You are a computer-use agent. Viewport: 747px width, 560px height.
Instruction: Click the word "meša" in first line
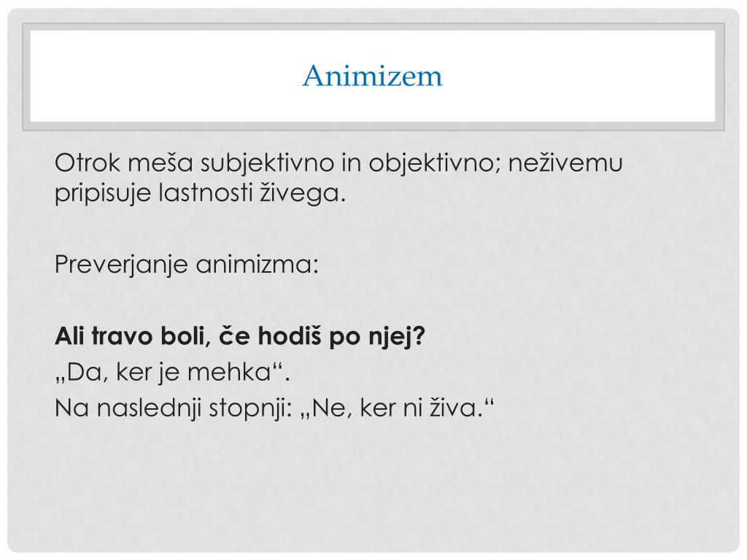(160, 163)
